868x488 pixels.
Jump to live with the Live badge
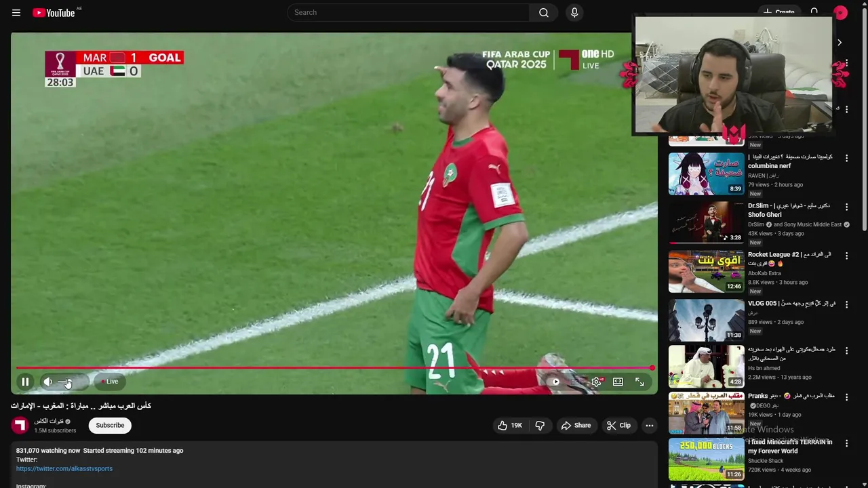tap(110, 382)
